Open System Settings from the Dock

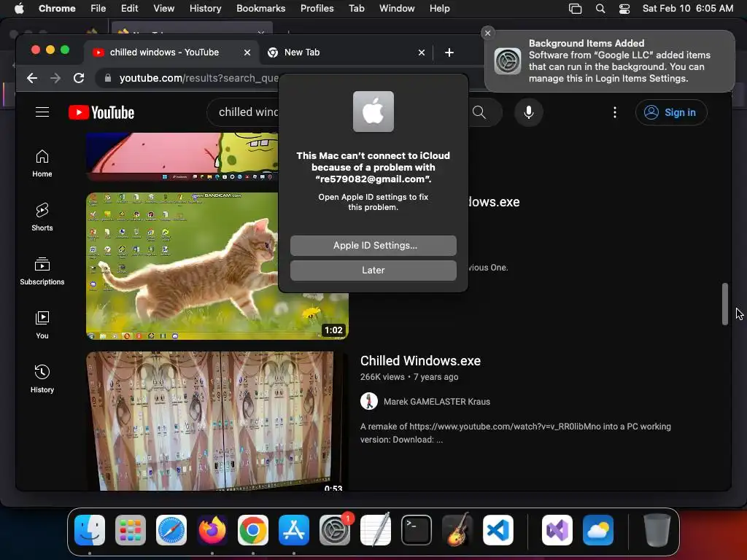pyautogui.click(x=334, y=530)
